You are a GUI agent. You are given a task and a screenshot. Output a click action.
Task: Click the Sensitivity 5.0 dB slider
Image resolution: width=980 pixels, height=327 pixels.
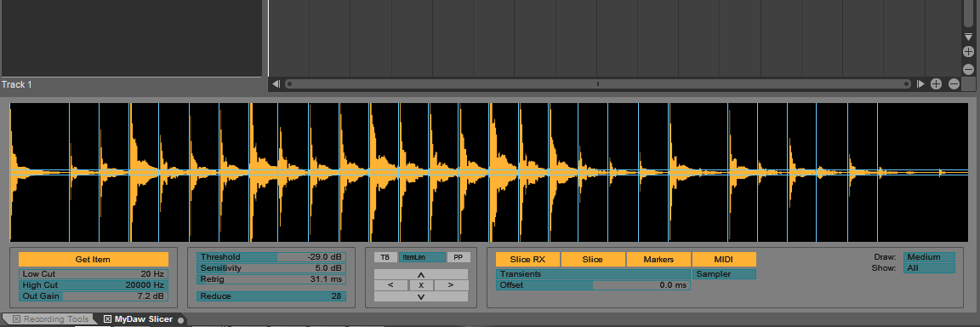pyautogui.click(x=271, y=267)
